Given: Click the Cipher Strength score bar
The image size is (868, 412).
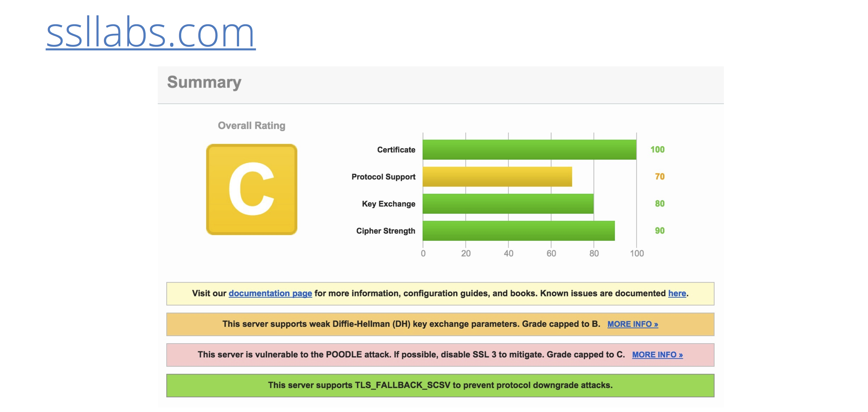Looking at the screenshot, I should point(518,231).
